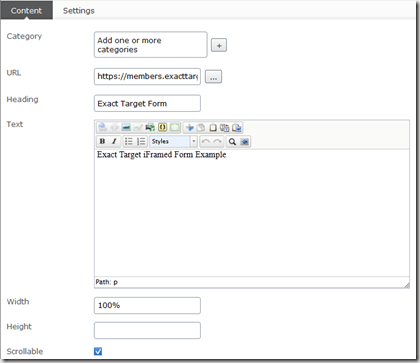Select the Content tab
This screenshot has width=420, height=363.
(26, 10)
